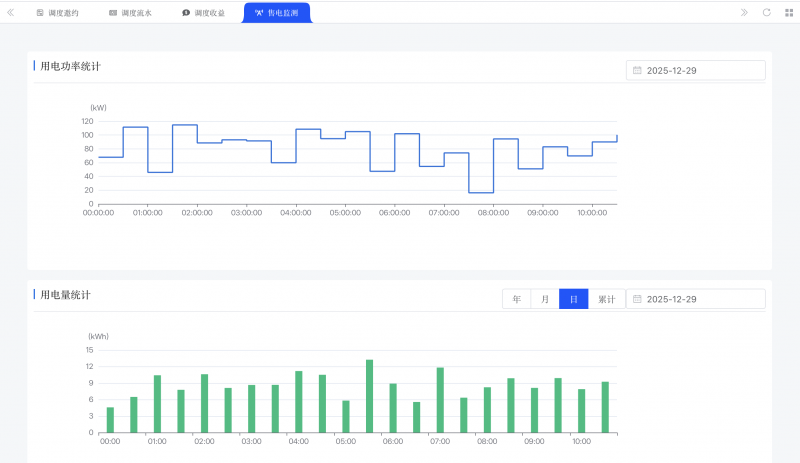Click the 调度收益 tab icon

point(186,13)
